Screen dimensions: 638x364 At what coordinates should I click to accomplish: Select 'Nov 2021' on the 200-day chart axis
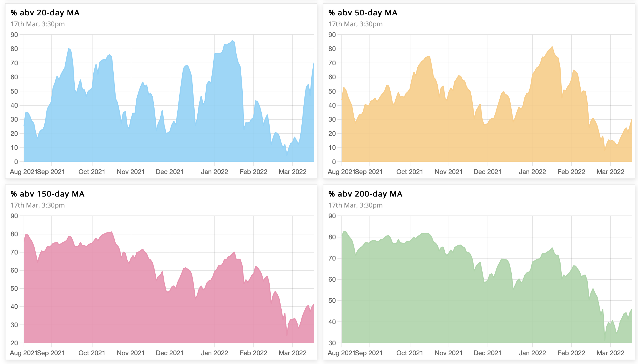[449, 353]
